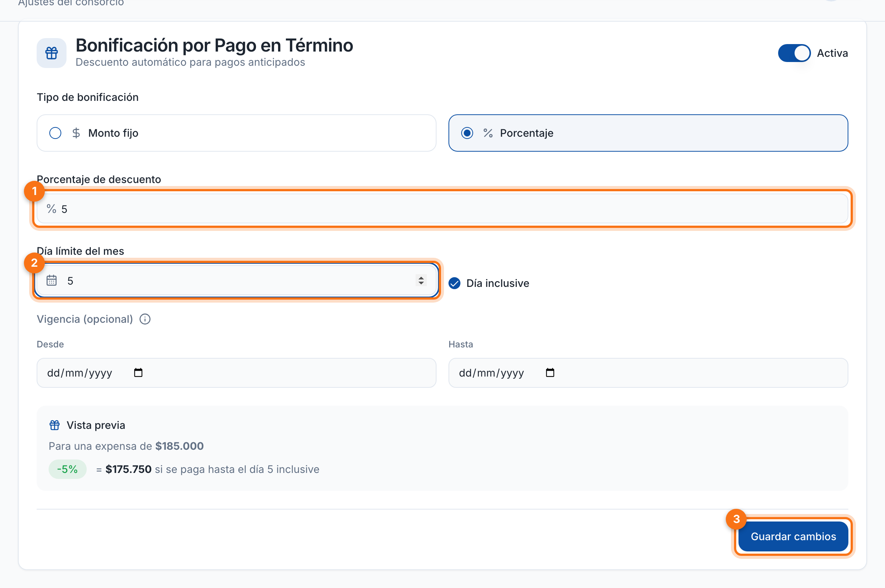Click the dollar sign icon in Monto fijo
This screenshot has height=588, width=885.
click(76, 133)
